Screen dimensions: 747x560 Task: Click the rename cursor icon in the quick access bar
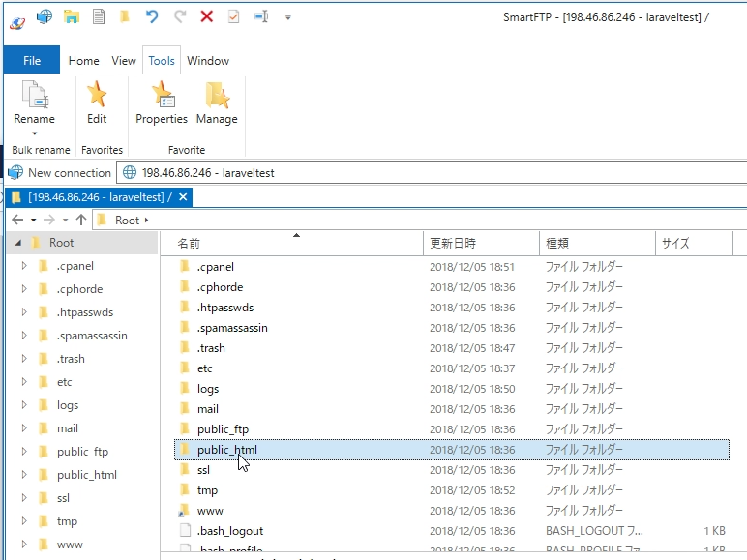(x=261, y=17)
